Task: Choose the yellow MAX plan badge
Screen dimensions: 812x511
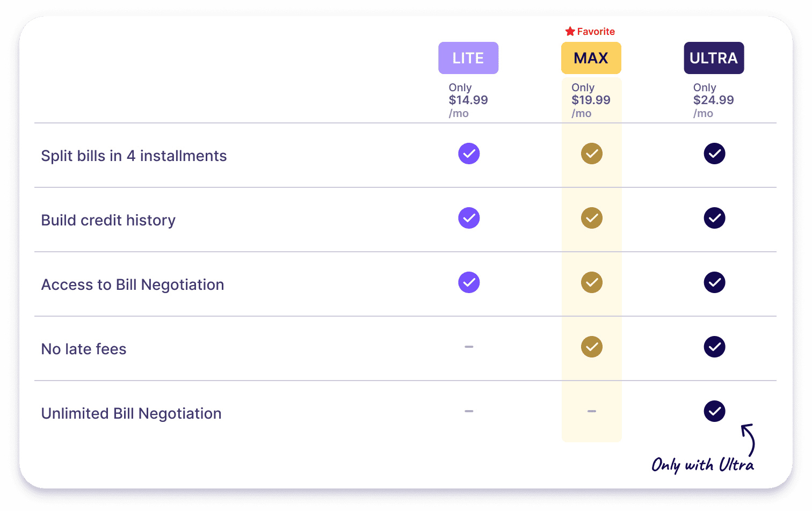Action: coord(591,58)
